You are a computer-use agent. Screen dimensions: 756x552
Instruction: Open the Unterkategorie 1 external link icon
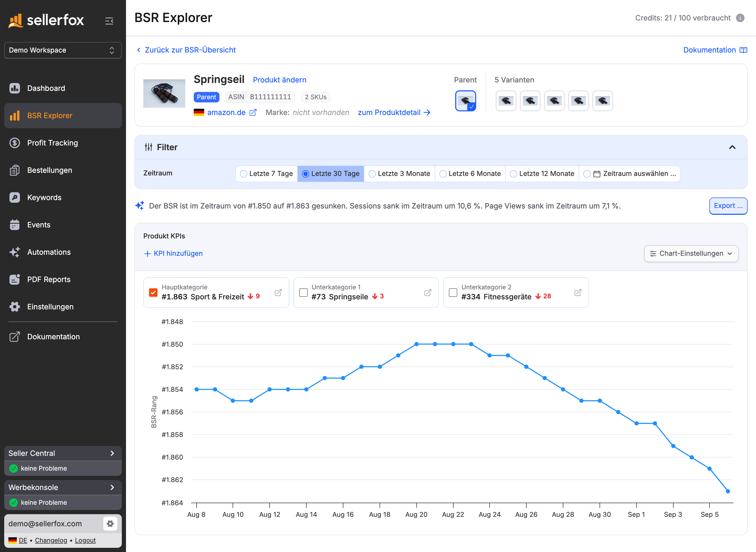click(428, 293)
